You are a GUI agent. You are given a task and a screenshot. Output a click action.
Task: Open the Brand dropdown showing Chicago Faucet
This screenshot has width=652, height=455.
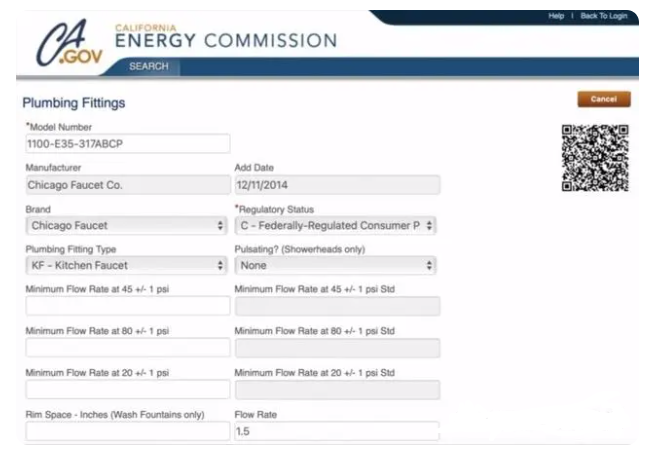(126, 225)
